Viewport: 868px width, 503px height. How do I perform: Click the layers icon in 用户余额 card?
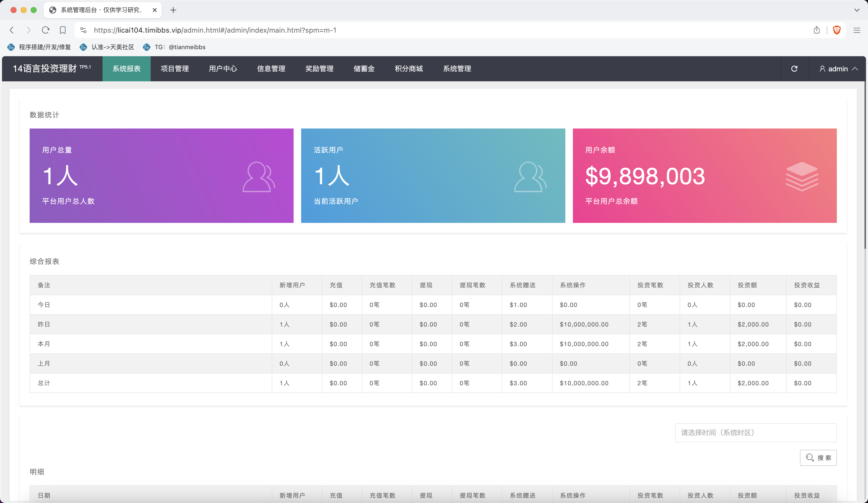(802, 176)
